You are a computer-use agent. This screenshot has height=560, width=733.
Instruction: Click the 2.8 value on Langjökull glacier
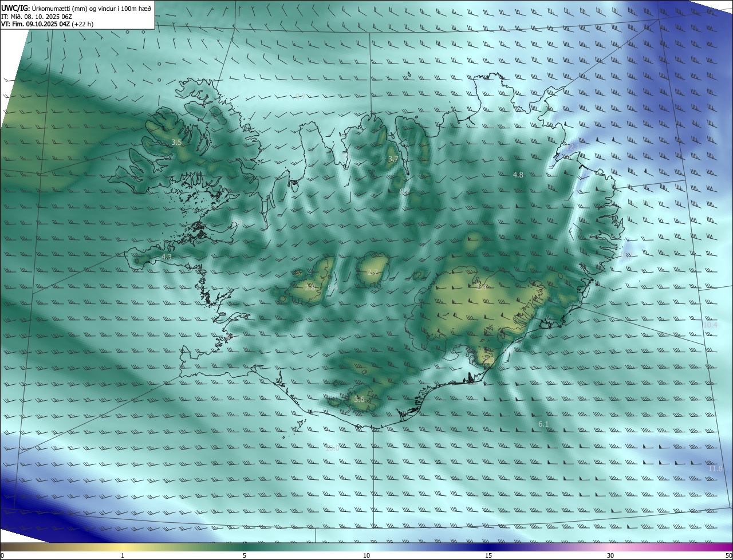pyautogui.click(x=310, y=287)
